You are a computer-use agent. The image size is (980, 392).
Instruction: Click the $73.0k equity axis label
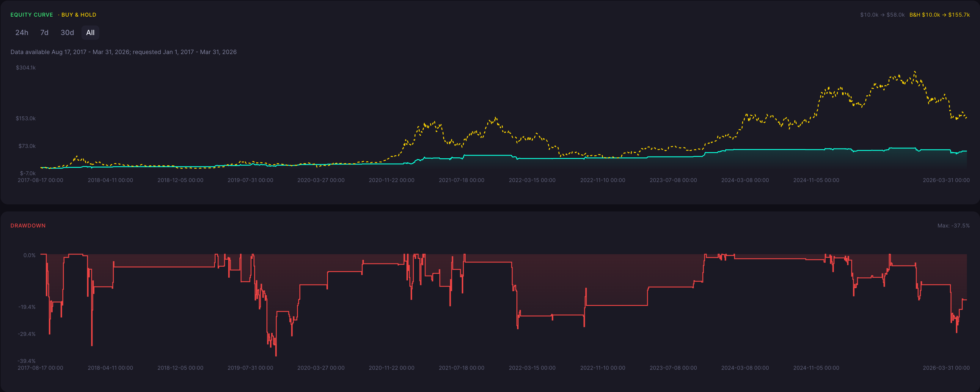click(x=27, y=146)
